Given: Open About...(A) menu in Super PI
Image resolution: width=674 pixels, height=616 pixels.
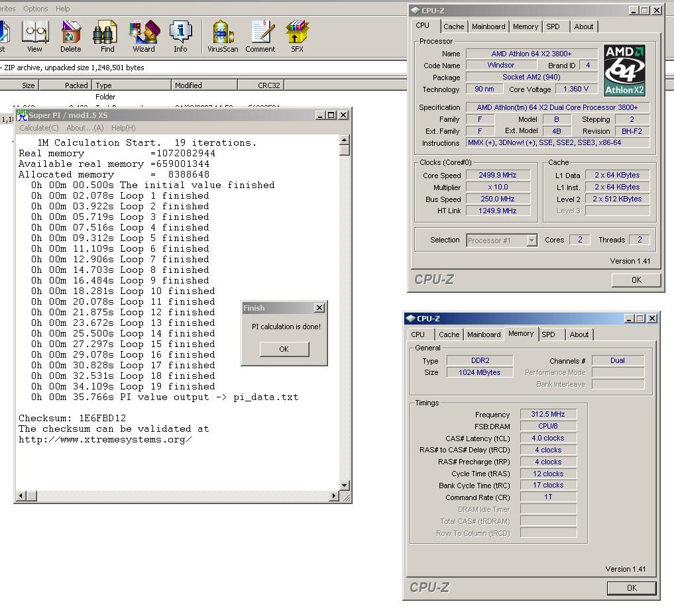Looking at the screenshot, I should [85, 128].
